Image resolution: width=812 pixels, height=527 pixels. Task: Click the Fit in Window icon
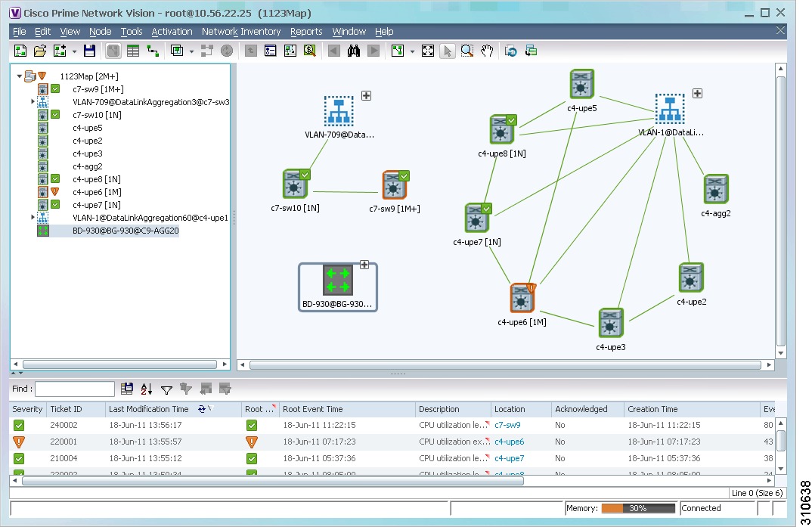tap(428, 51)
